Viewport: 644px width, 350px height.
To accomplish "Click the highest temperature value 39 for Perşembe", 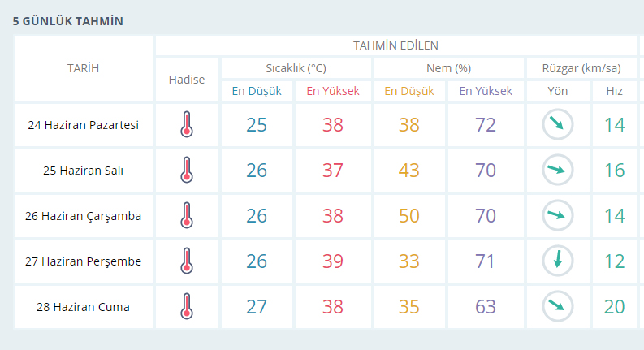I will coord(333,261).
